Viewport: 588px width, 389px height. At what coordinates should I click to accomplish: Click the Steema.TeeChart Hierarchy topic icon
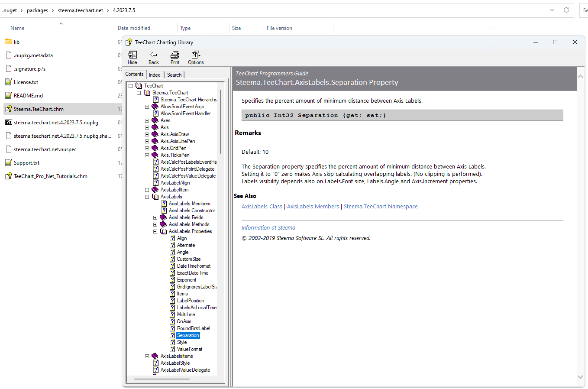(156, 100)
